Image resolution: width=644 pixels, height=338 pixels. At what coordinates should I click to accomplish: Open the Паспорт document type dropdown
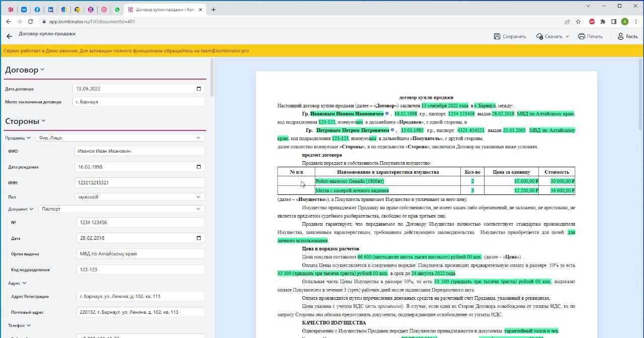tap(122, 209)
